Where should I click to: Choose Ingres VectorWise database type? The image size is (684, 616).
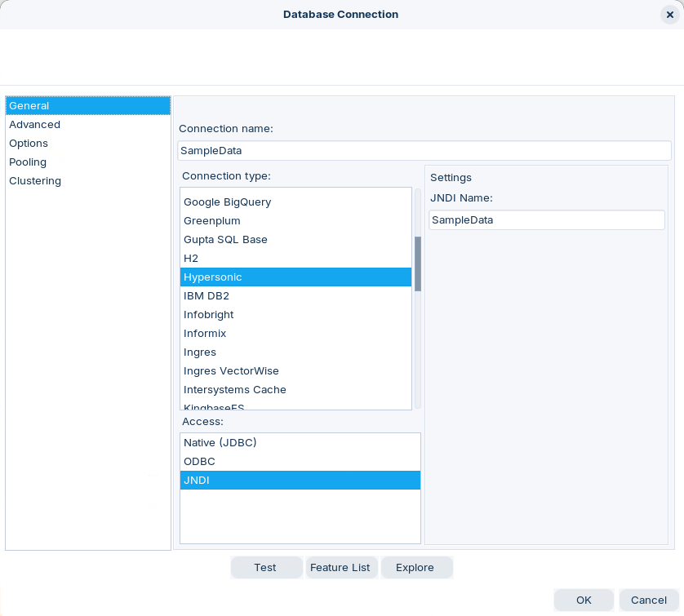click(x=231, y=371)
